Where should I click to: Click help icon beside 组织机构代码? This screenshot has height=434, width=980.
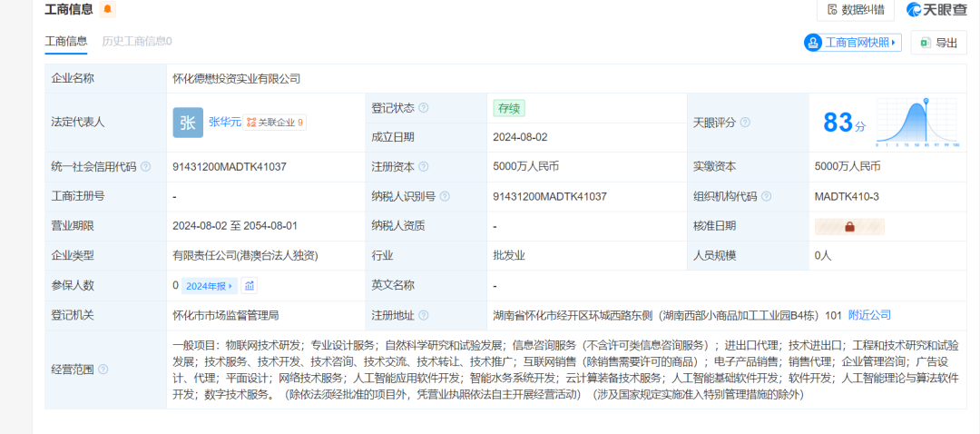point(767,196)
